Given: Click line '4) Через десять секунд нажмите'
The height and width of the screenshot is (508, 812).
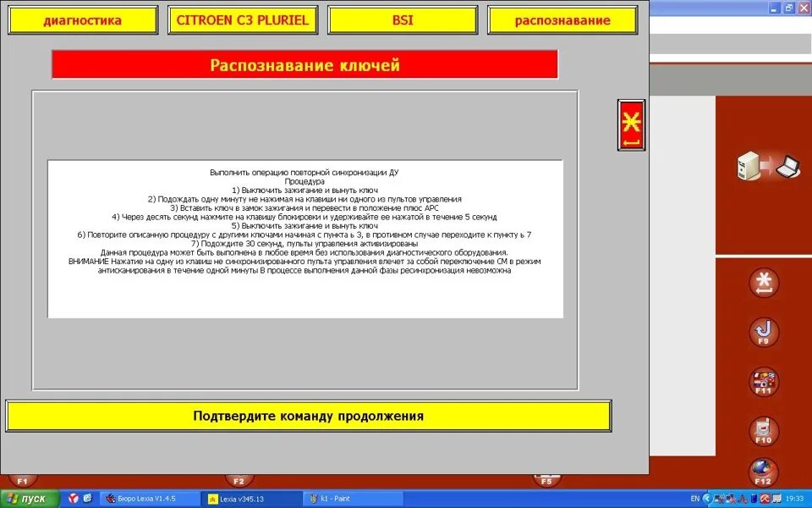Looking at the screenshot, I should click(304, 218).
